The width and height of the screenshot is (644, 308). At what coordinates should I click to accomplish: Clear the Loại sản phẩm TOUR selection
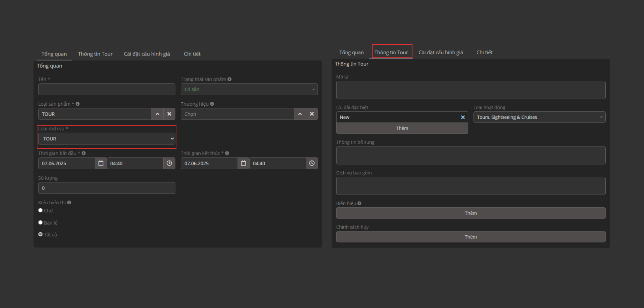[169, 114]
